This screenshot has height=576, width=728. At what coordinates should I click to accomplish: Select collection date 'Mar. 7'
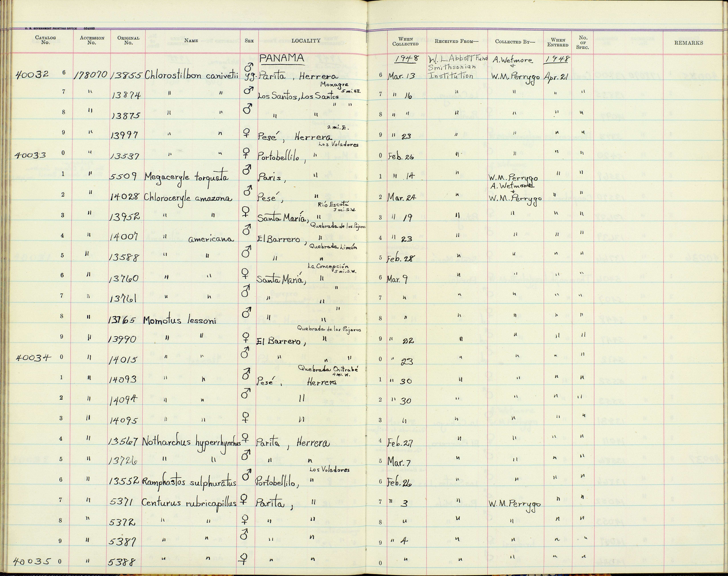coord(399,462)
